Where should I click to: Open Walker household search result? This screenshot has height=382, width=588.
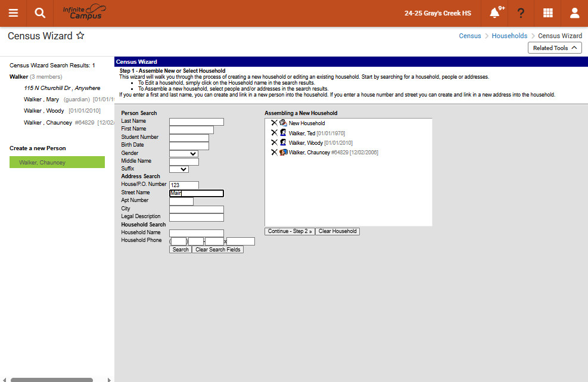(x=18, y=76)
